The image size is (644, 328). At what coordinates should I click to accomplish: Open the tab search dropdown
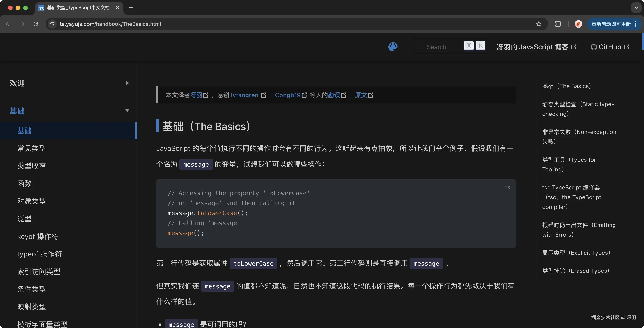[636, 7]
